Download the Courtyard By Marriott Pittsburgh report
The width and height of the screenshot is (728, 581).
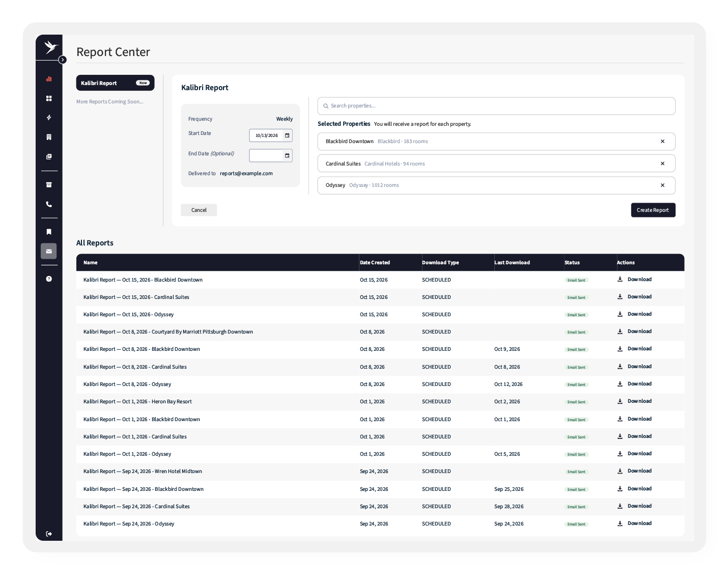click(634, 331)
